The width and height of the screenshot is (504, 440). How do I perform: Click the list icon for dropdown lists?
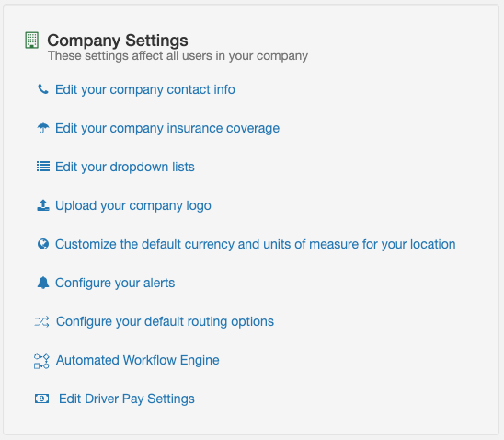(x=43, y=167)
